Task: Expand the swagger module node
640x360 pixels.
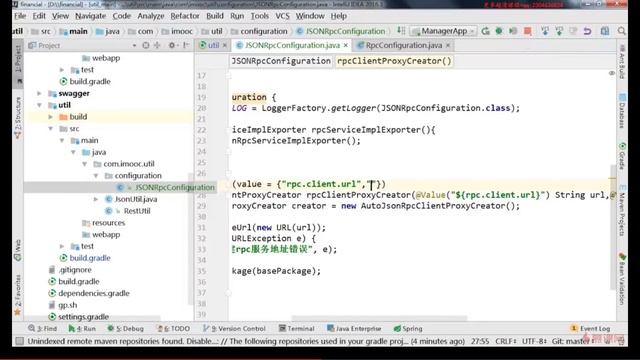Action: [x=39, y=93]
